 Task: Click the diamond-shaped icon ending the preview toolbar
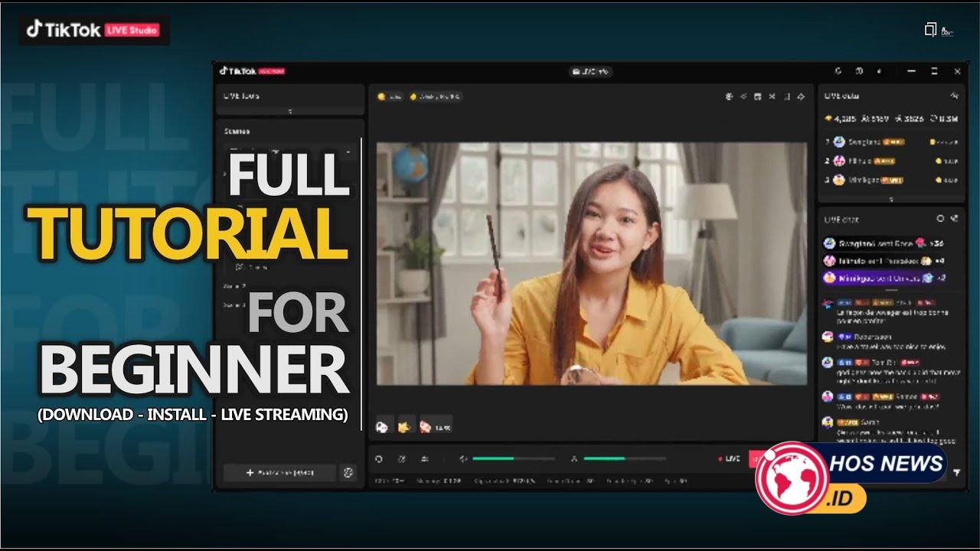tap(801, 96)
